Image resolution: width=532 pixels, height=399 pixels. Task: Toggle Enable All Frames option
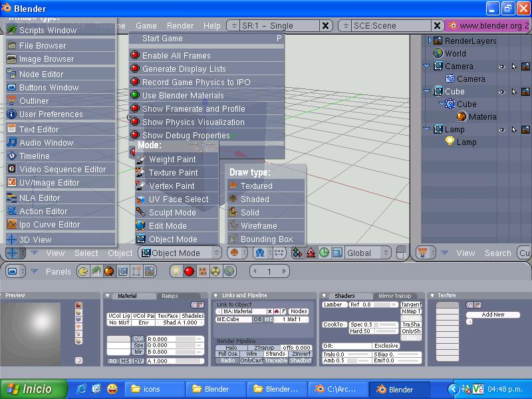[207, 55]
